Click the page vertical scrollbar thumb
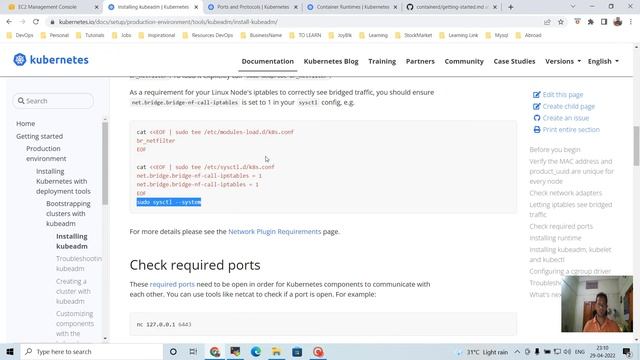Image resolution: width=640 pixels, height=360 pixels. pyautogui.click(x=636, y=146)
